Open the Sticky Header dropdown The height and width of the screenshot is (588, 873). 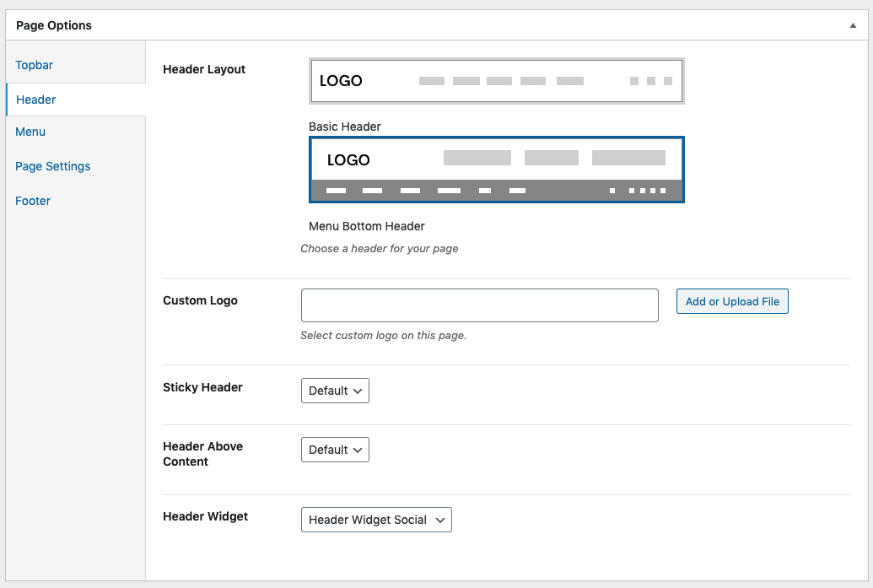click(x=335, y=391)
